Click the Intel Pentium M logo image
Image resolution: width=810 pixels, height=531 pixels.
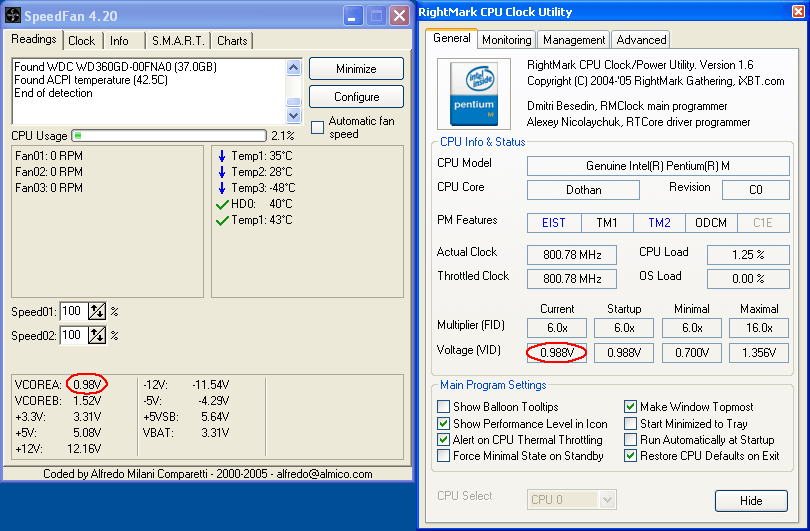pyautogui.click(x=474, y=93)
